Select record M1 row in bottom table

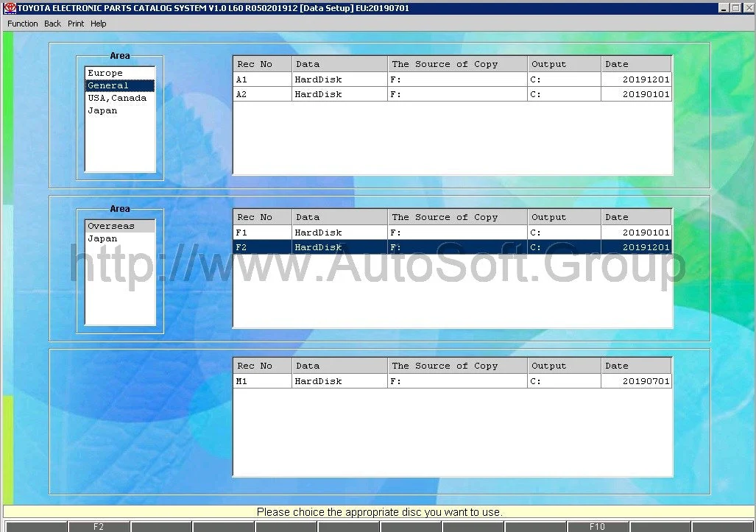click(451, 381)
